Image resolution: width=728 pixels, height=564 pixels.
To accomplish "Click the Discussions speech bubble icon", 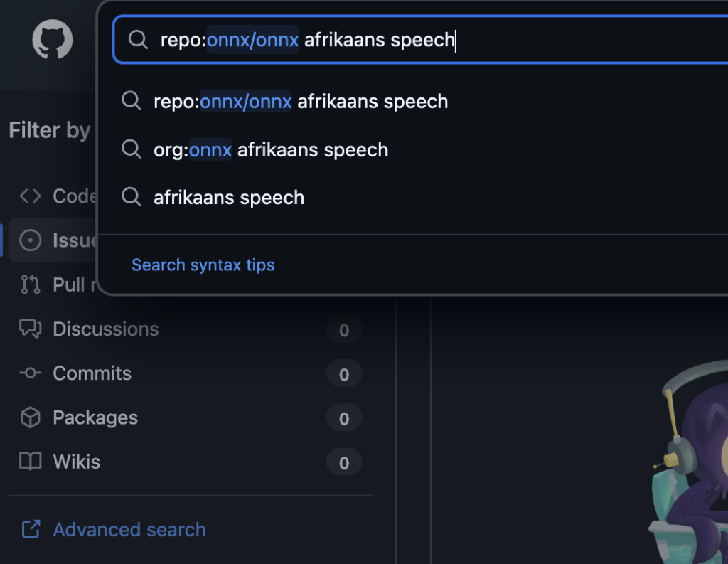I will [x=30, y=329].
